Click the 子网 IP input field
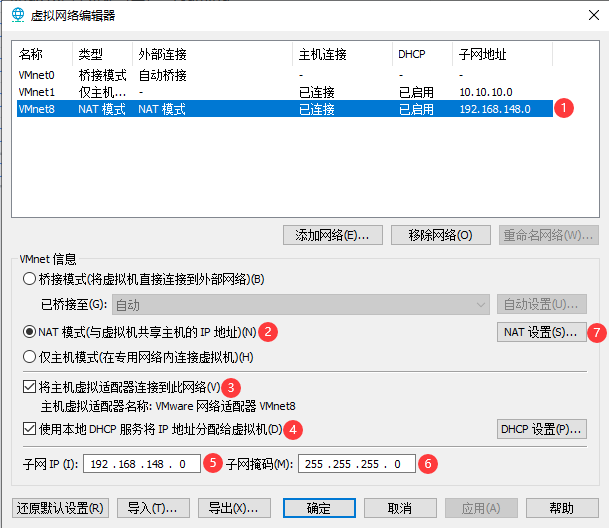Image resolution: width=609 pixels, height=528 pixels. pos(142,464)
